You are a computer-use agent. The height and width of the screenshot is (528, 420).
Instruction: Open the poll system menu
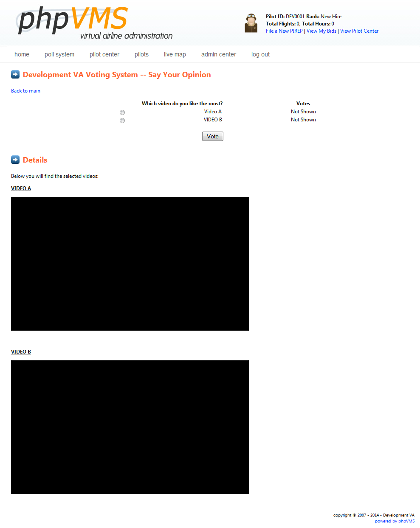click(x=59, y=54)
